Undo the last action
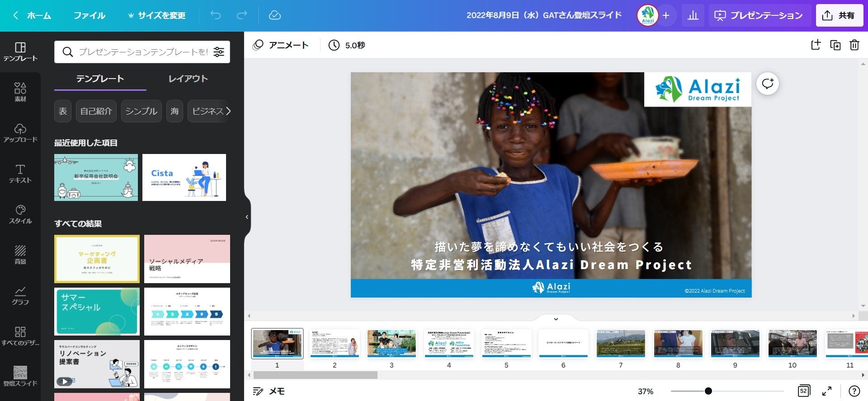Screen dimensions: 868x401 coord(216,15)
